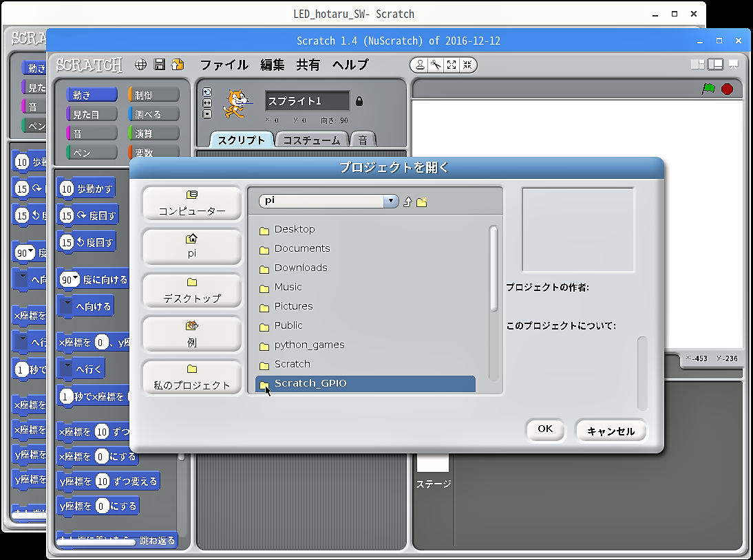Viewport: 753px width, 560px height.
Task: Open the ファイル menu
Action: (x=224, y=65)
